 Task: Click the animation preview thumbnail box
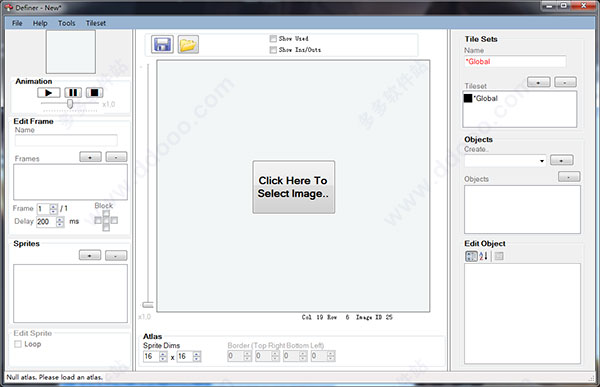coord(71,52)
